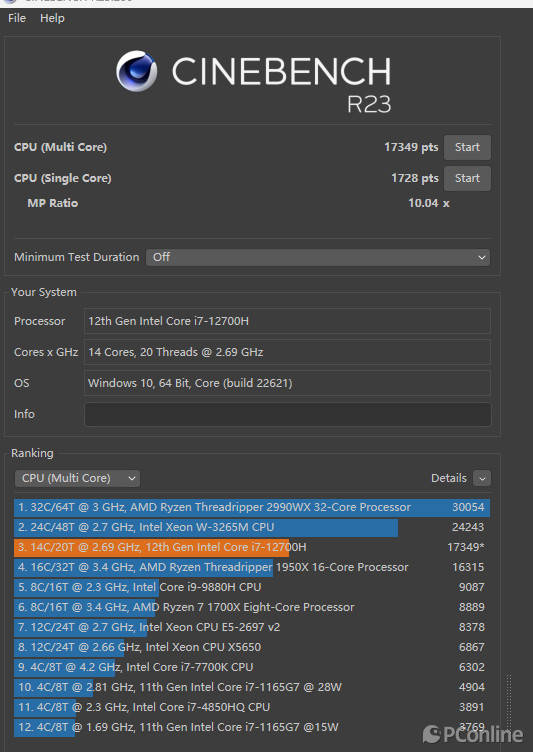The height and width of the screenshot is (752, 533).
Task: Open Minimum Test Duration dropdown
Action: pyautogui.click(x=318, y=258)
